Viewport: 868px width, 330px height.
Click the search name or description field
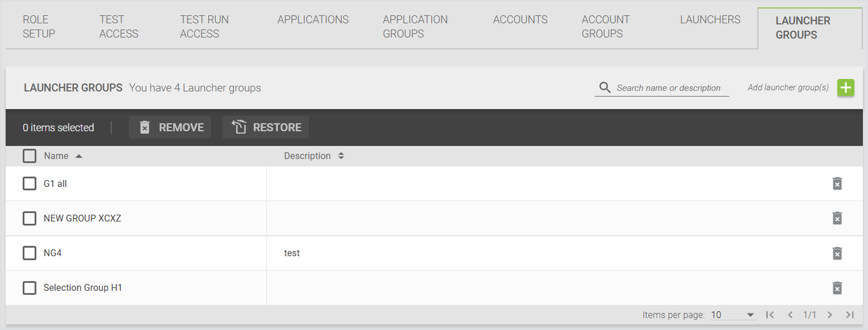point(668,88)
